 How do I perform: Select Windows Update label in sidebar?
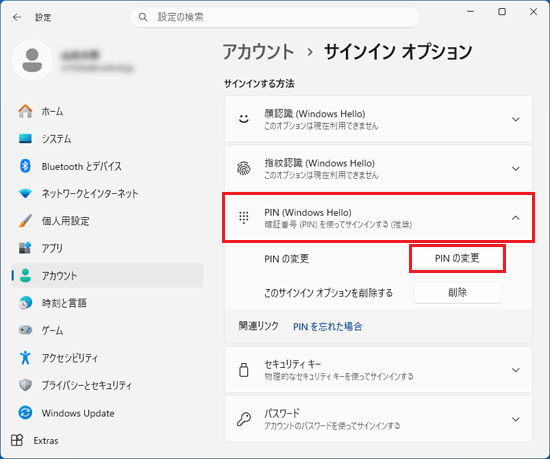point(78,413)
